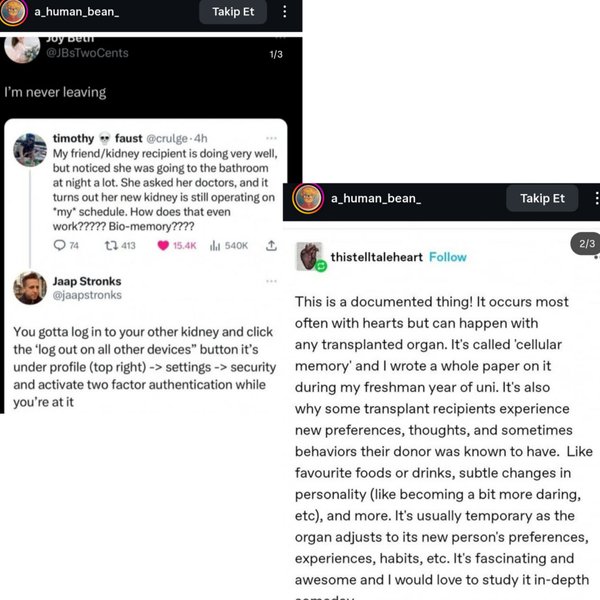The image size is (600, 600).
Task: Open a_human_bean_ profile avatar in left post
Action: [14, 12]
